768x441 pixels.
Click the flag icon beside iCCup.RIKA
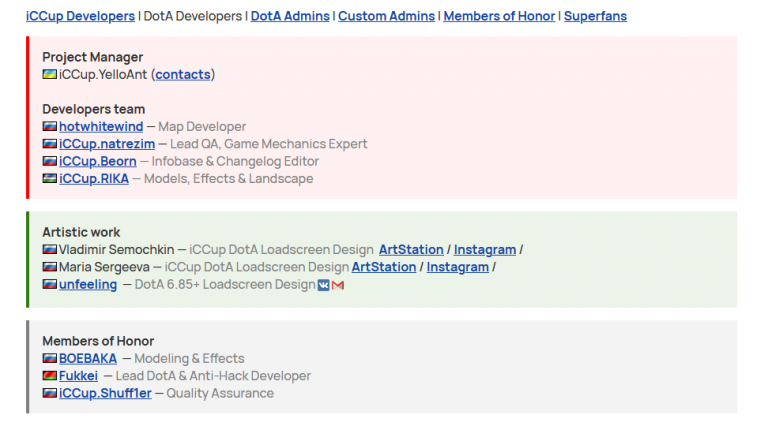49,178
